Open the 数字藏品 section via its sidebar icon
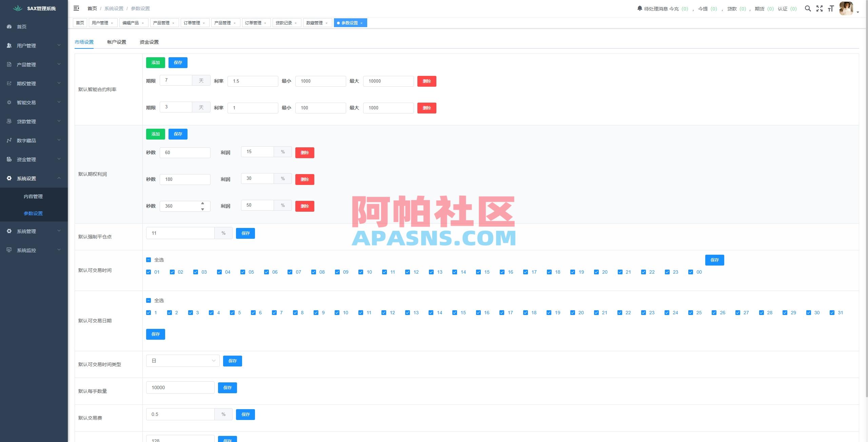This screenshot has height=442, width=868. point(9,140)
